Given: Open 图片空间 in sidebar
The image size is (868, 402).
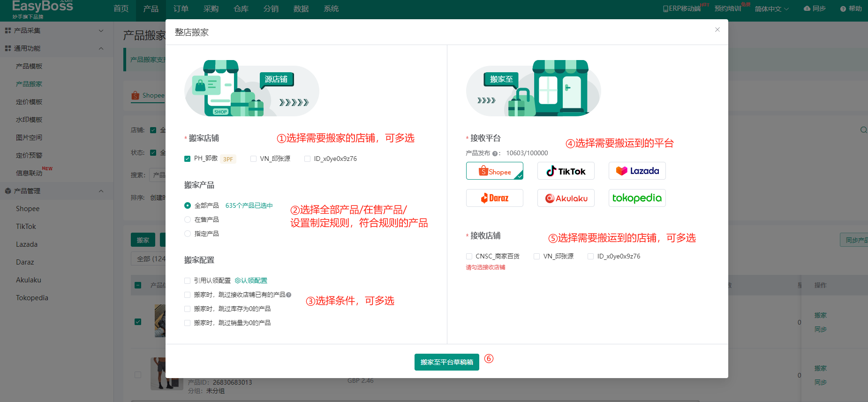Looking at the screenshot, I should [x=29, y=137].
